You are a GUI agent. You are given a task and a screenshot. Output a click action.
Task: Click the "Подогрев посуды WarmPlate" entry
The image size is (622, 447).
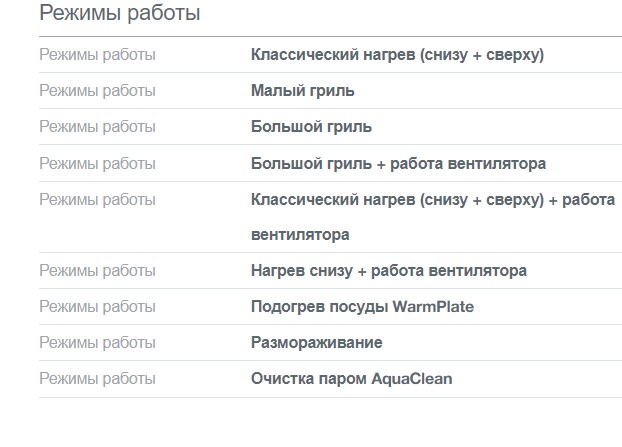[x=362, y=307]
